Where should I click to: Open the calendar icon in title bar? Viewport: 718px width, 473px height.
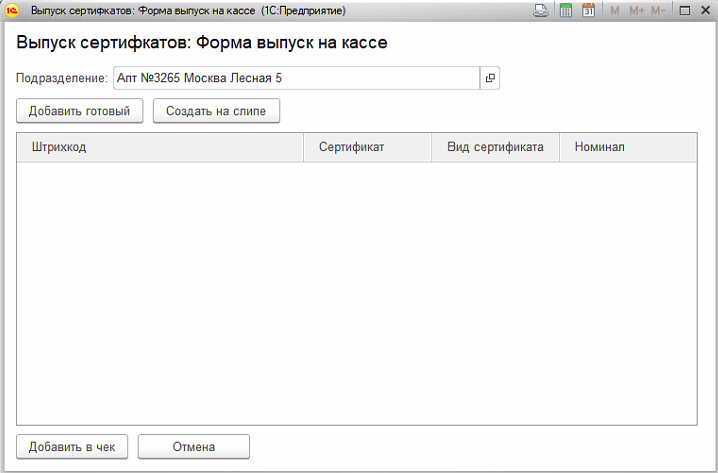(x=588, y=10)
